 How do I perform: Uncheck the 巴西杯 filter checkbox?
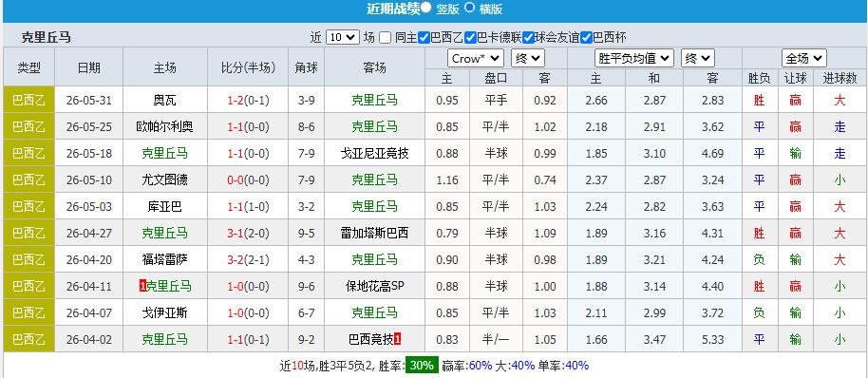pos(587,38)
